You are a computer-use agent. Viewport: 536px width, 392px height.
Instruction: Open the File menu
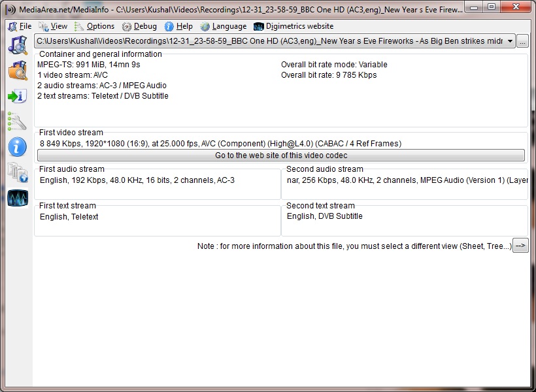point(20,26)
